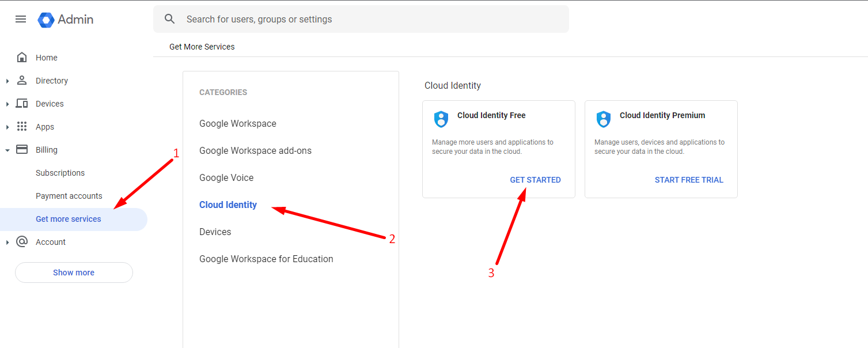Viewport: 868px width, 348px height.
Task: Open Account in the sidebar
Action: click(x=51, y=242)
